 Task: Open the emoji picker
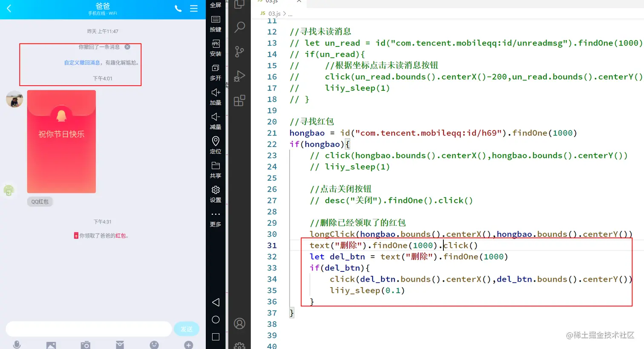(154, 345)
